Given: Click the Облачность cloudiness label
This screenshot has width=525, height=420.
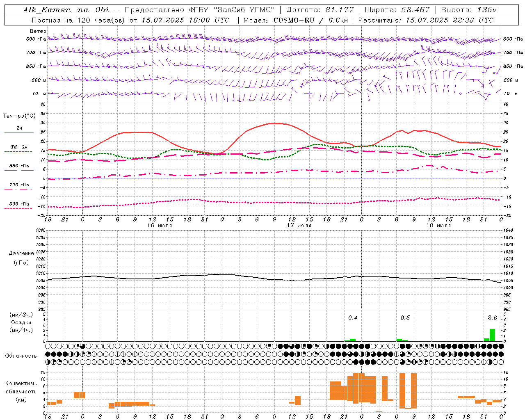Looking at the screenshot, I should coord(21,356).
